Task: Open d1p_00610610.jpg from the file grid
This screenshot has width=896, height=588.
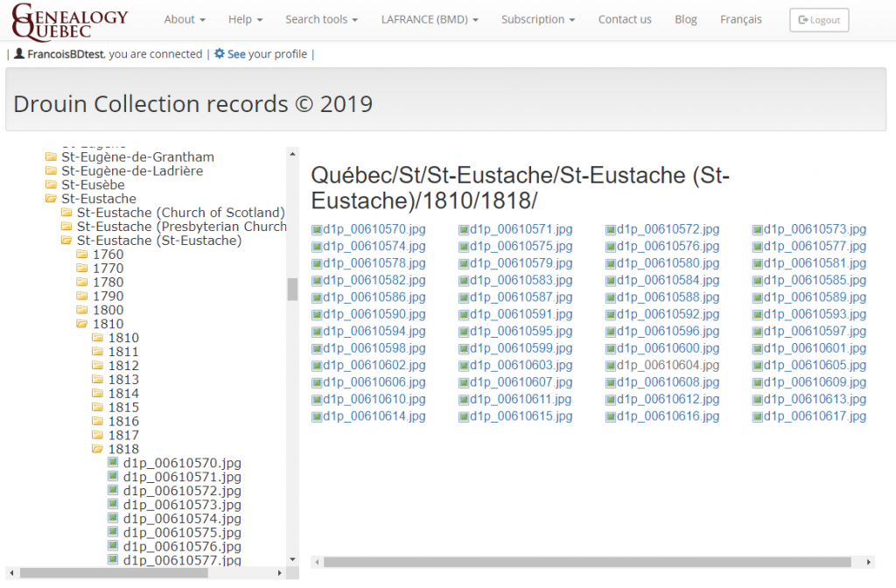Action: click(x=374, y=399)
